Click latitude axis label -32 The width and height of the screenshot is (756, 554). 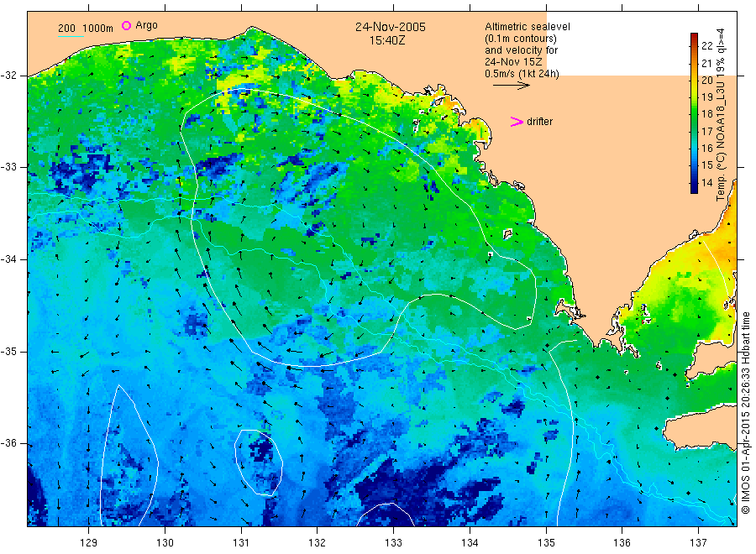[x=8, y=76]
